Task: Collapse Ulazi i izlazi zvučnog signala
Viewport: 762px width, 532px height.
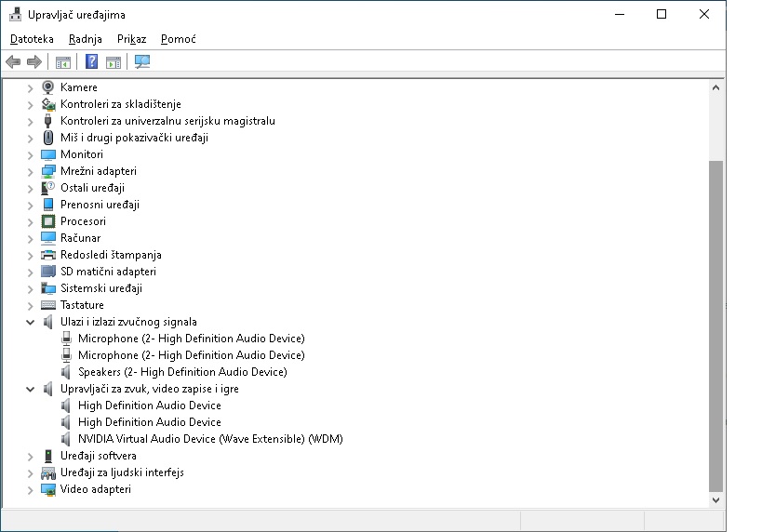Action: [31, 322]
